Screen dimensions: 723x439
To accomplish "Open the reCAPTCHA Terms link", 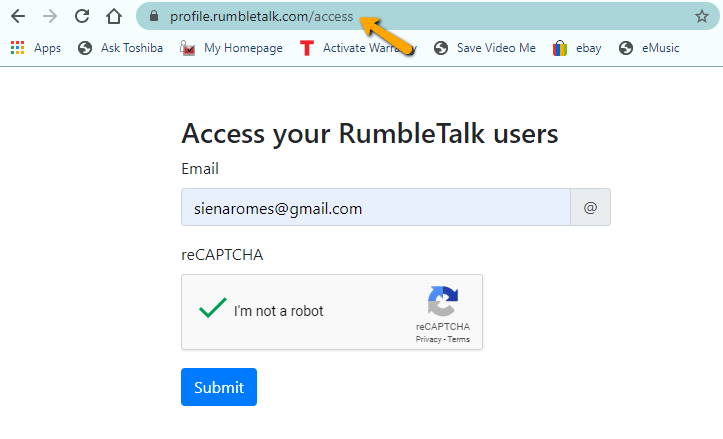I will coord(459,340).
